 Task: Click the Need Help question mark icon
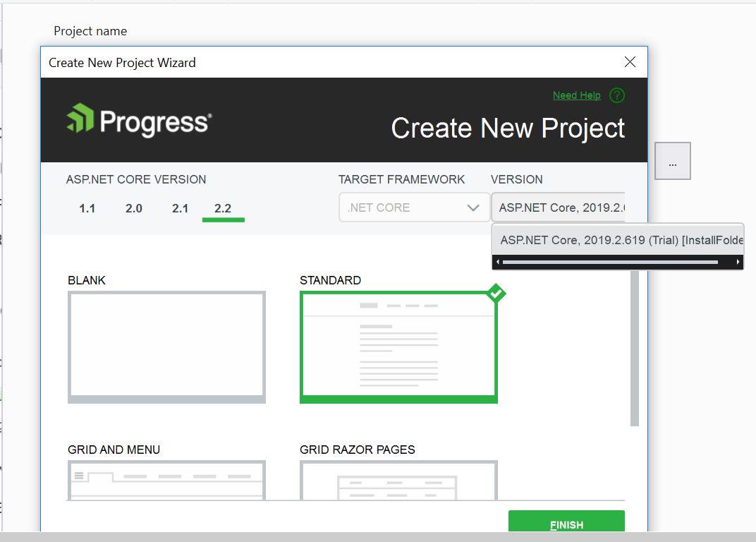coord(616,95)
